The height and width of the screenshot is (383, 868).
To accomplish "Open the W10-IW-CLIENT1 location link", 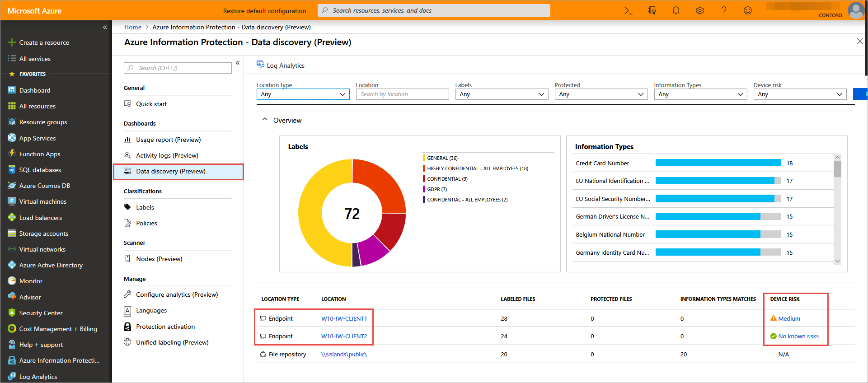I will tap(344, 318).
